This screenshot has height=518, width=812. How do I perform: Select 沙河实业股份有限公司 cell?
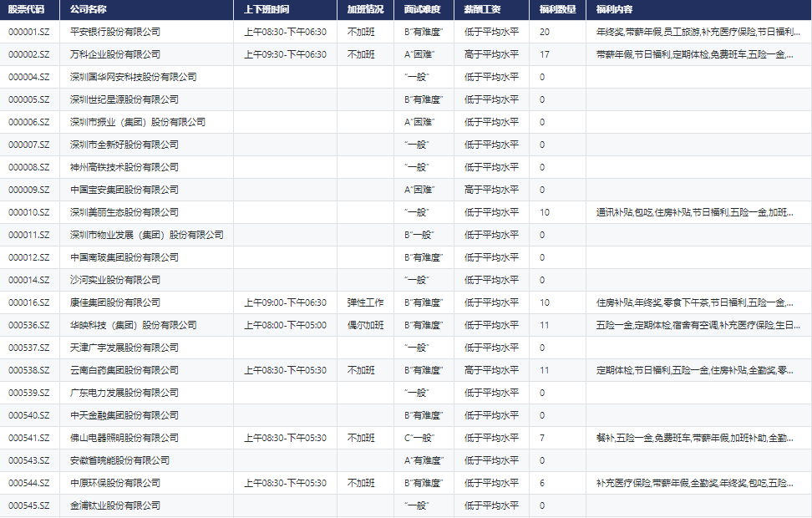(x=115, y=280)
